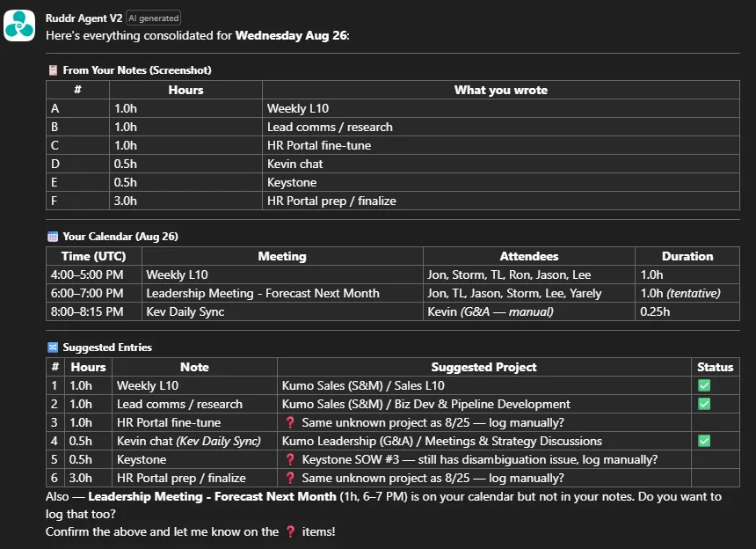Click the '6:00–7:00 PM' calendar time cell
Screen dimensions: 756x549
pyautogui.click(x=94, y=293)
